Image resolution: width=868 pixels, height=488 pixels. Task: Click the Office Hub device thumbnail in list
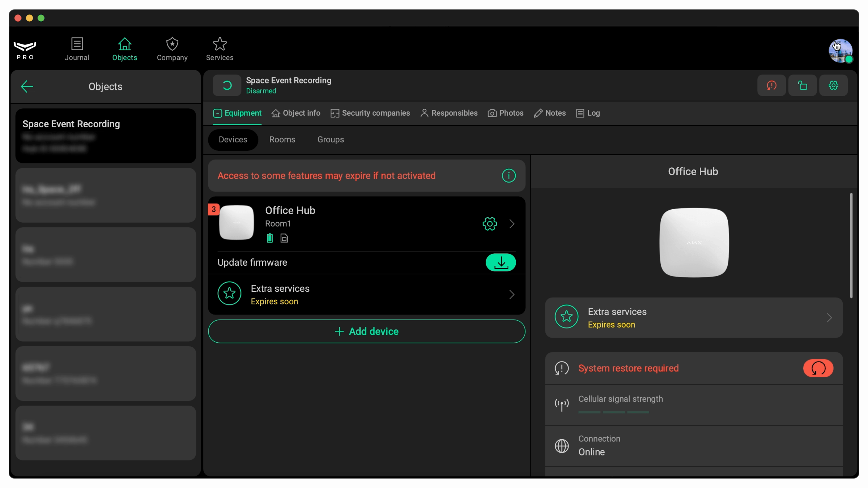pos(237,222)
